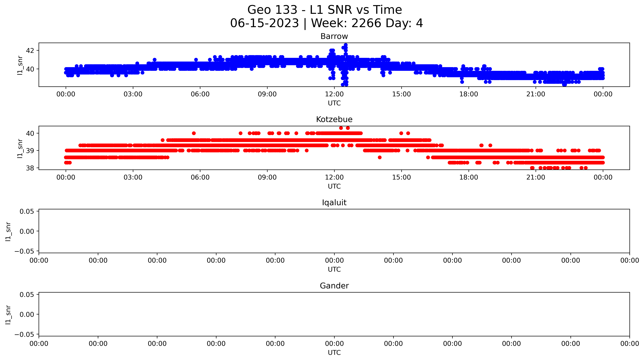Click the Barrow plot's '15:00' x-axis tick

coord(401,94)
